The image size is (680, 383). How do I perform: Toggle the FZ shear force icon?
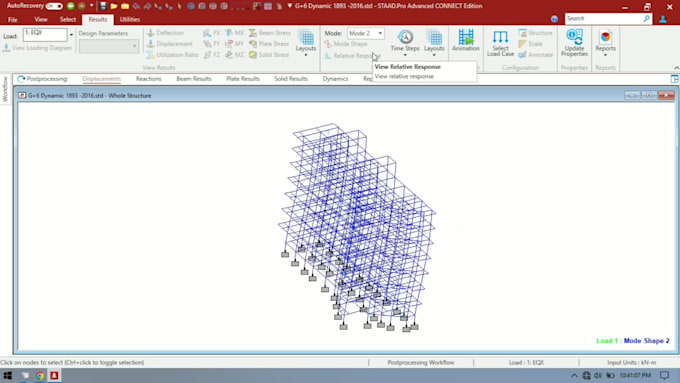tap(212, 55)
